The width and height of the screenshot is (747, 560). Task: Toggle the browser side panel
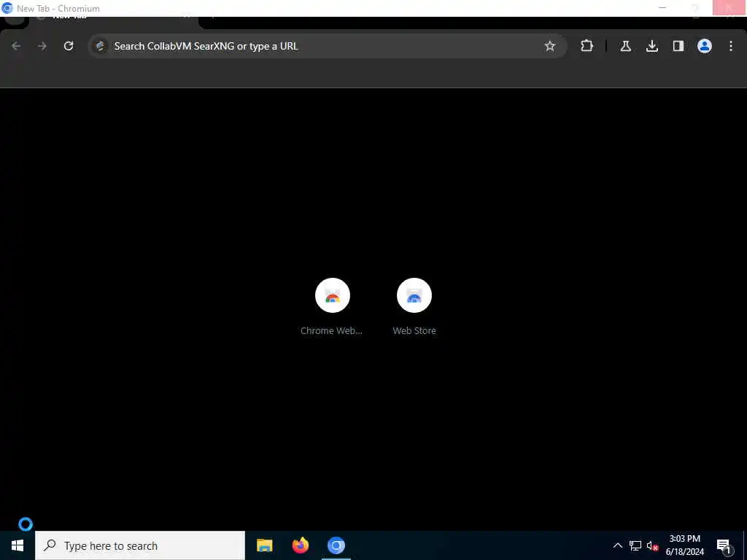(x=678, y=46)
